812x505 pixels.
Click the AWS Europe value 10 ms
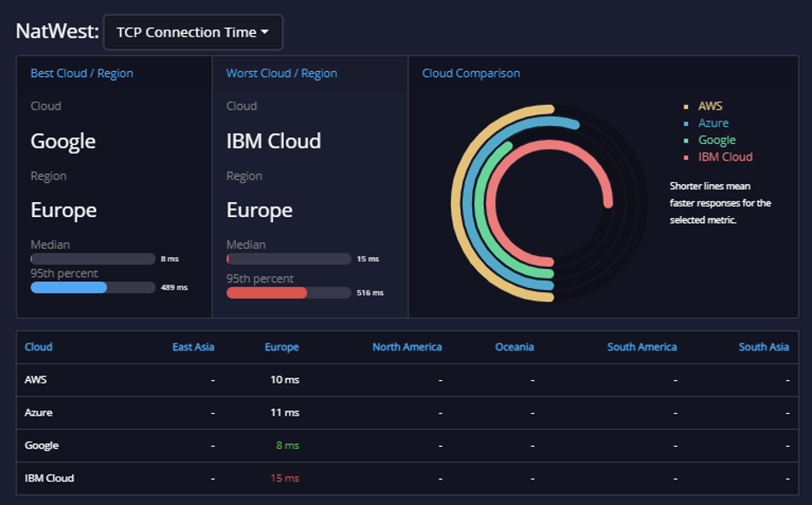[x=285, y=380]
